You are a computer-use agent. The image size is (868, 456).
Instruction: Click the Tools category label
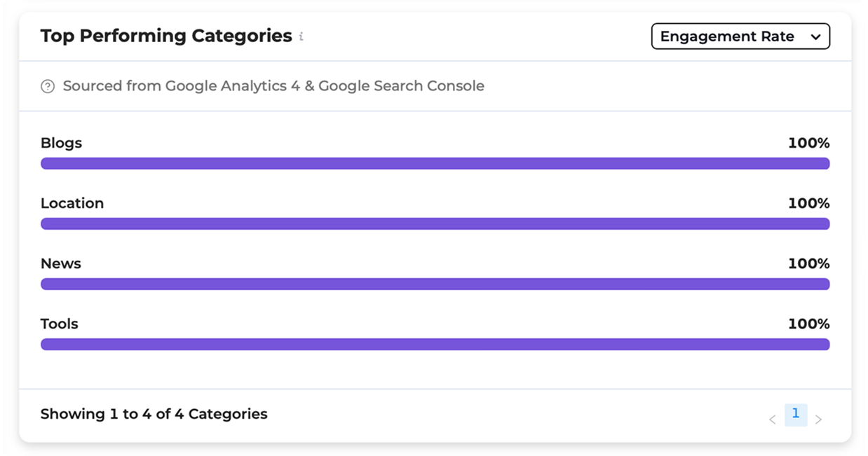tap(60, 324)
